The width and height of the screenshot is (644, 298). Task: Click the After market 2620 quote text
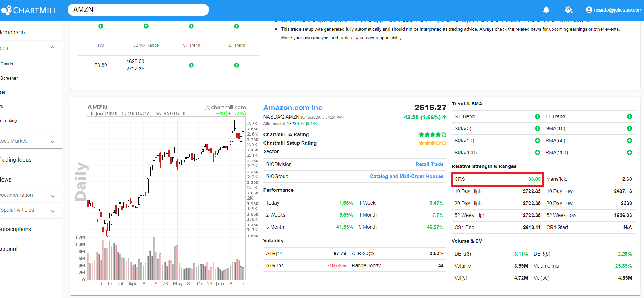coord(291,124)
